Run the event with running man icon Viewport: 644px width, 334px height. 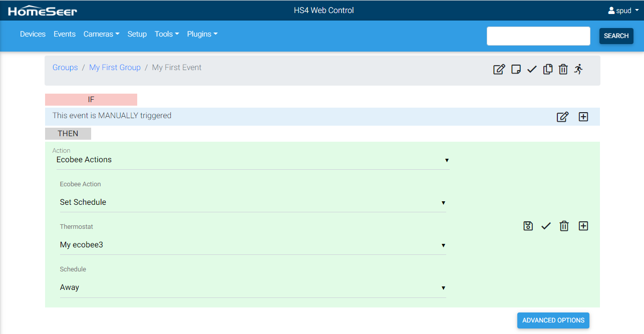pyautogui.click(x=579, y=70)
